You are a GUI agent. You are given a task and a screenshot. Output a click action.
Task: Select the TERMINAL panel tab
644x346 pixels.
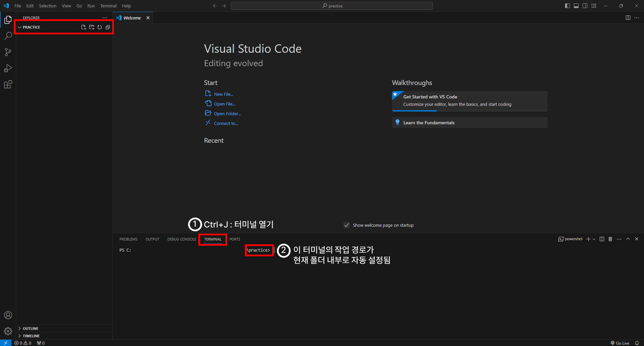213,239
